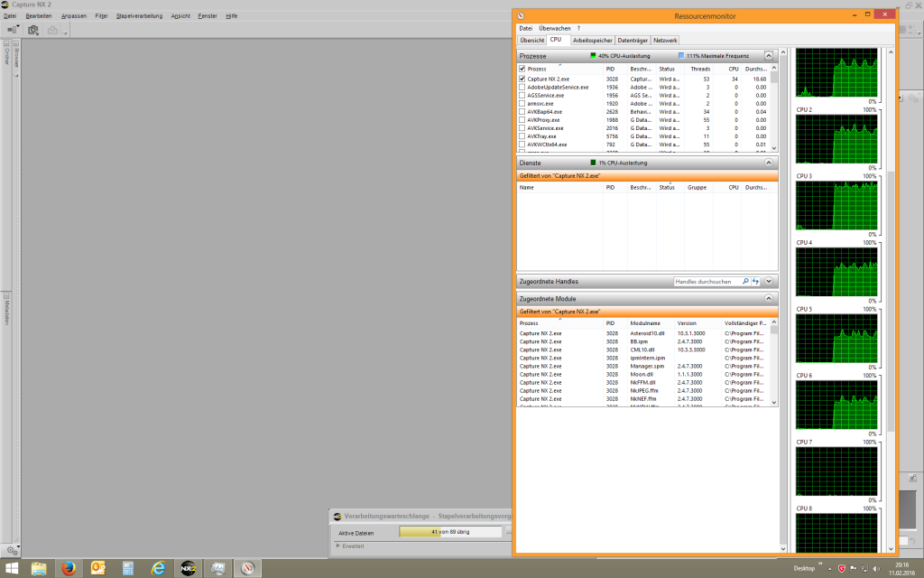Sort modules by Modulname column header
Viewport: 924px width, 578px height.
pos(645,323)
